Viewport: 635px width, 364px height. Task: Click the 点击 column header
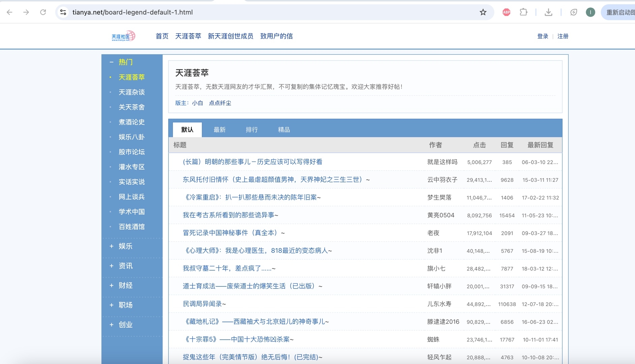click(x=479, y=145)
